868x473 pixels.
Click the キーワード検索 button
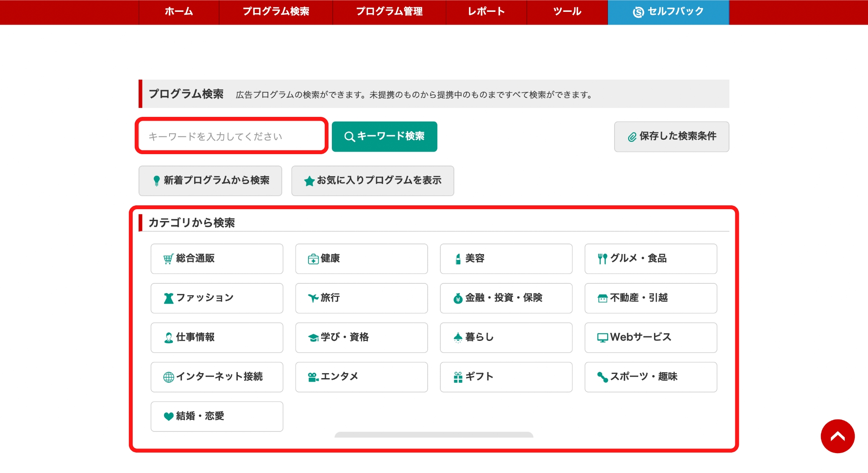pyautogui.click(x=384, y=136)
